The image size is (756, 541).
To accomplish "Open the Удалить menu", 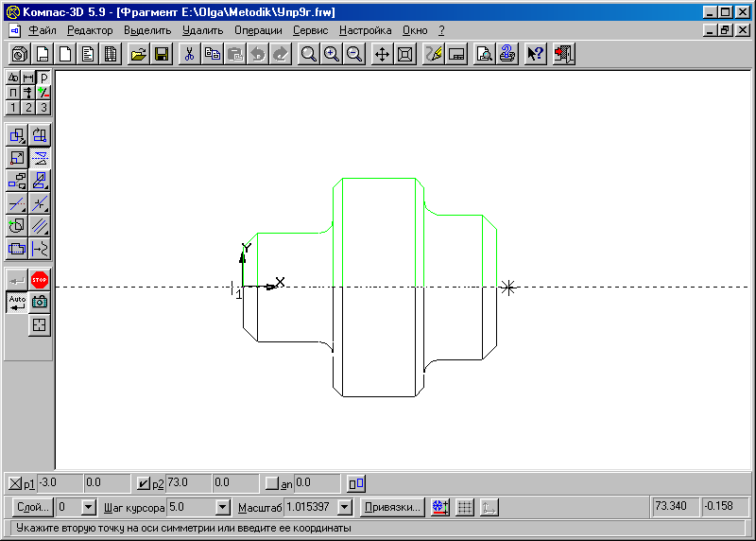I will click(203, 30).
